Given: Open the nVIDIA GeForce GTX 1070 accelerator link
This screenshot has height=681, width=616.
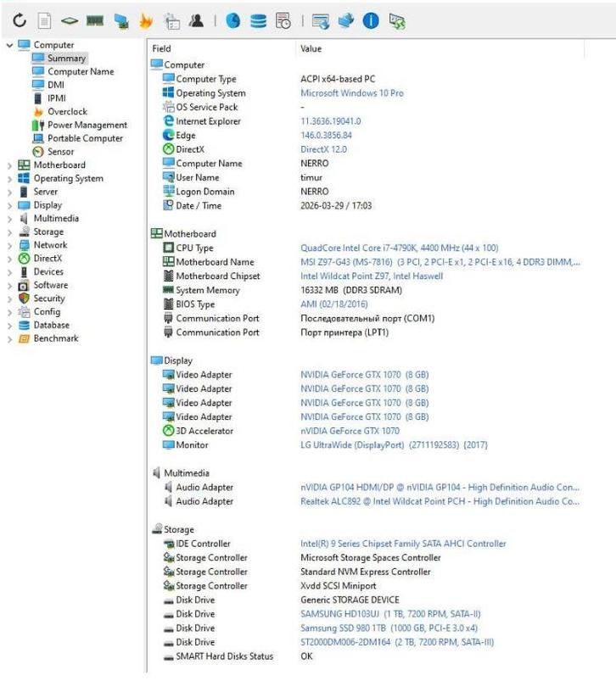Looking at the screenshot, I should (350, 432).
